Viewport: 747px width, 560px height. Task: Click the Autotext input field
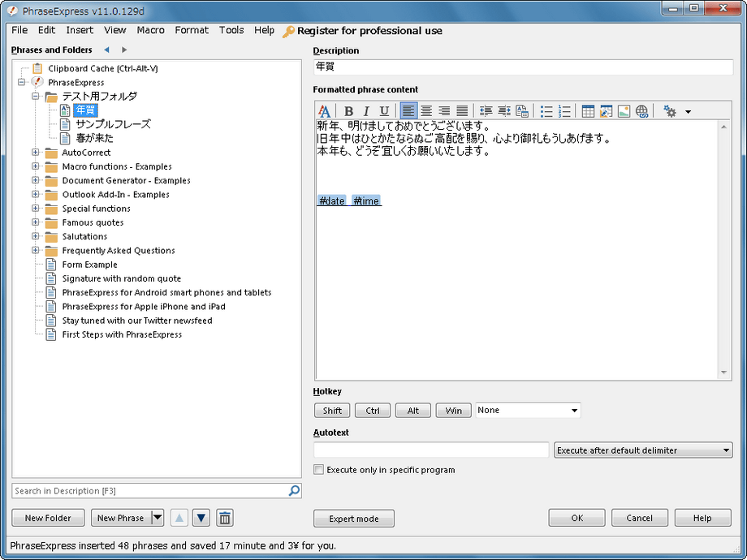431,450
